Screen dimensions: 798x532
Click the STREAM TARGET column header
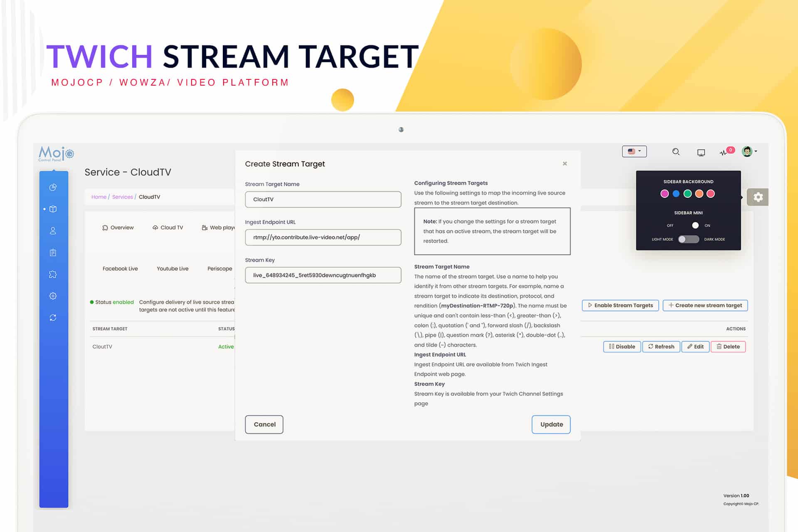click(x=110, y=328)
